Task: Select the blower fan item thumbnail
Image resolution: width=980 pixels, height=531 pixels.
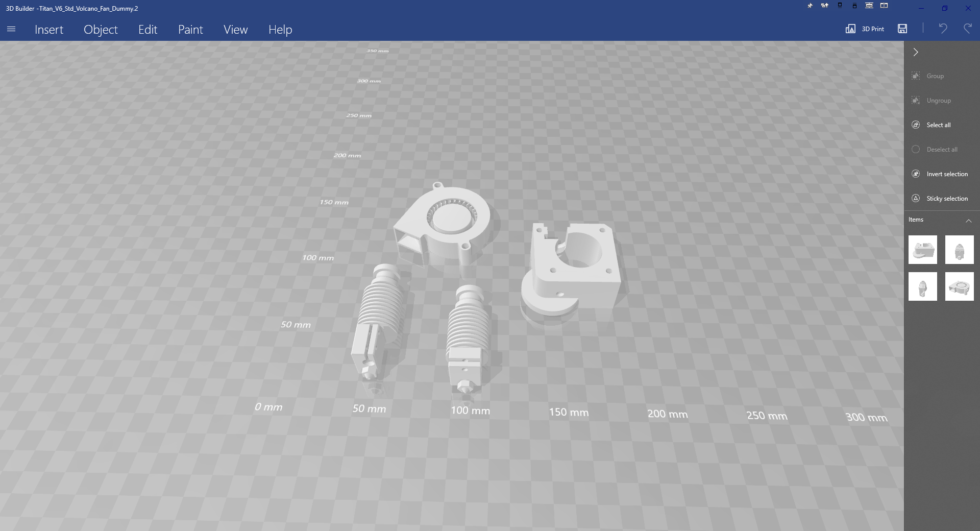Action: (x=960, y=286)
